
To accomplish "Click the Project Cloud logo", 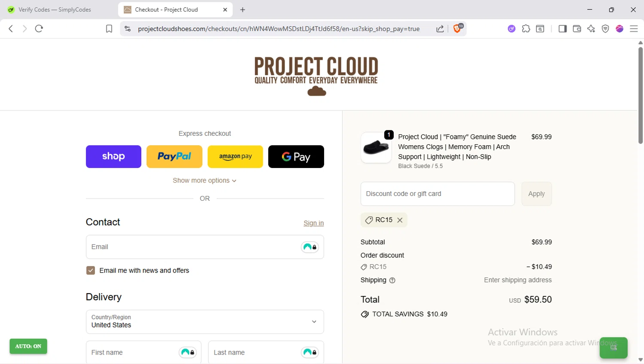I will pos(316,76).
